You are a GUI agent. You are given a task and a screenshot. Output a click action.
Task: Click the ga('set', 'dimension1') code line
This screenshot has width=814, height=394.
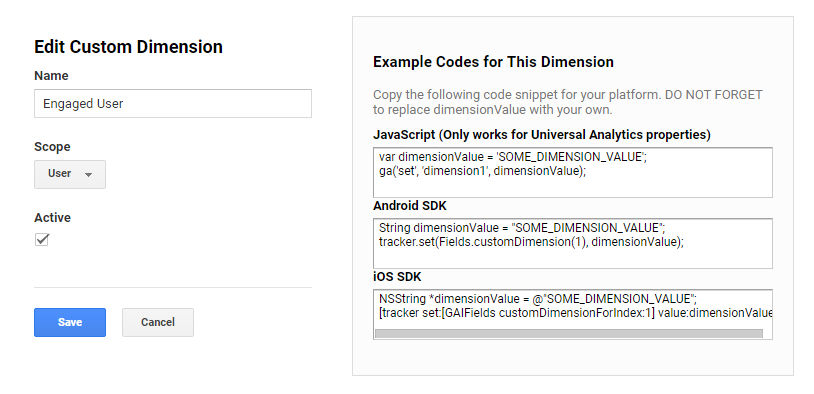(482, 171)
